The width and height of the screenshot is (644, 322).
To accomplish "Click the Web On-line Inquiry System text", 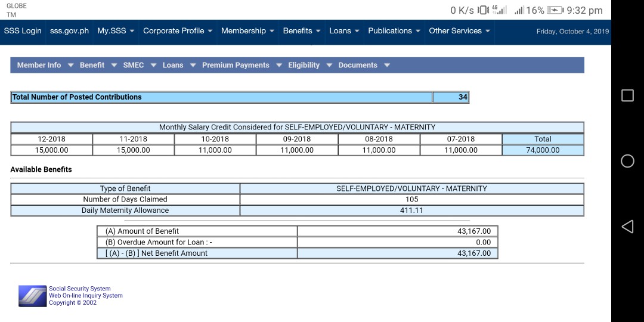I will point(86,296).
